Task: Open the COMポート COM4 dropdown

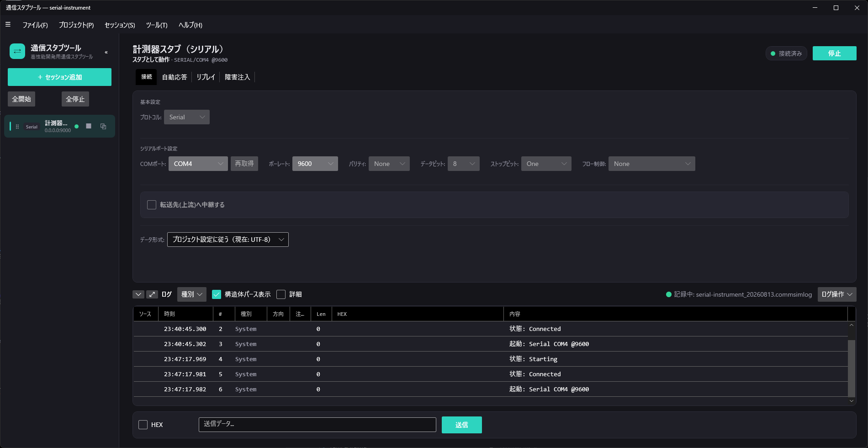Action: click(x=198, y=164)
